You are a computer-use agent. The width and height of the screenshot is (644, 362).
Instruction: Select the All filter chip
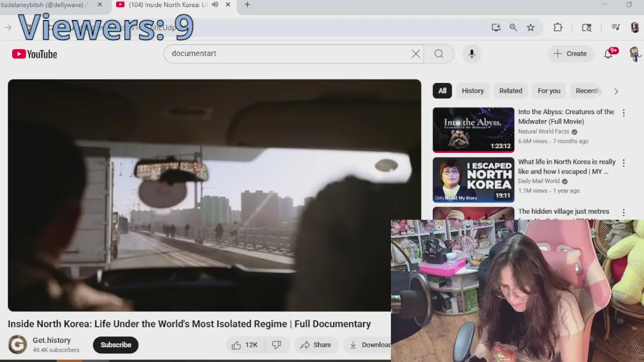tap(442, 91)
